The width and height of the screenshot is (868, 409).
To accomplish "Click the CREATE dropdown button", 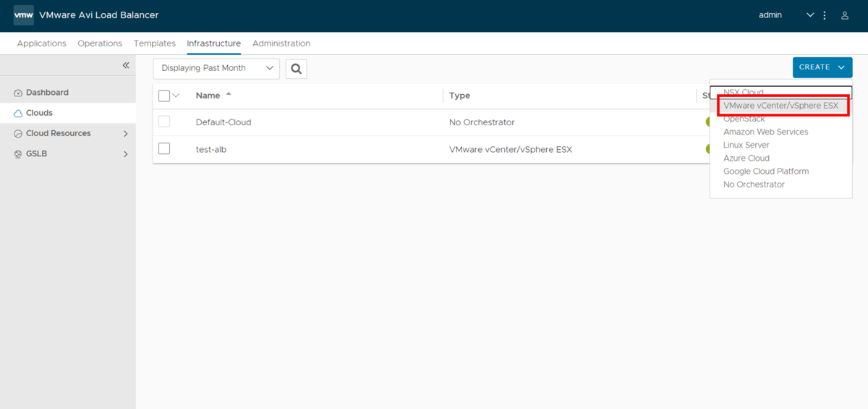I will 822,67.
